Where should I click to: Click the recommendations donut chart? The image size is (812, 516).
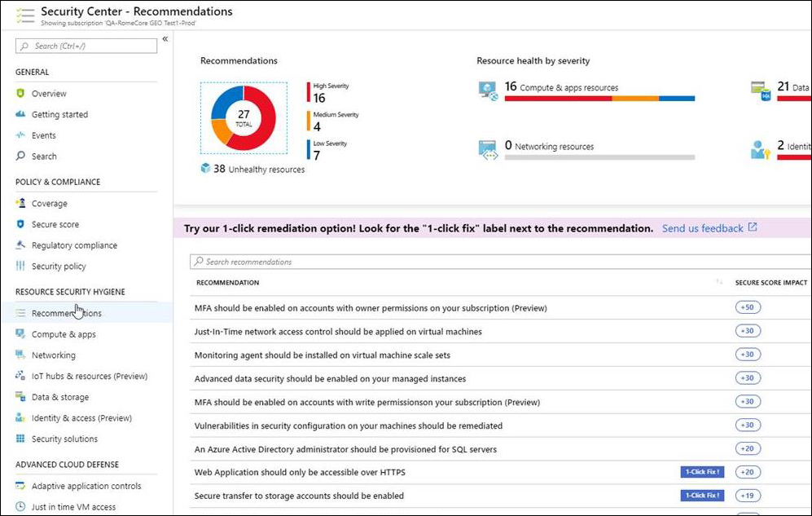tap(244, 118)
